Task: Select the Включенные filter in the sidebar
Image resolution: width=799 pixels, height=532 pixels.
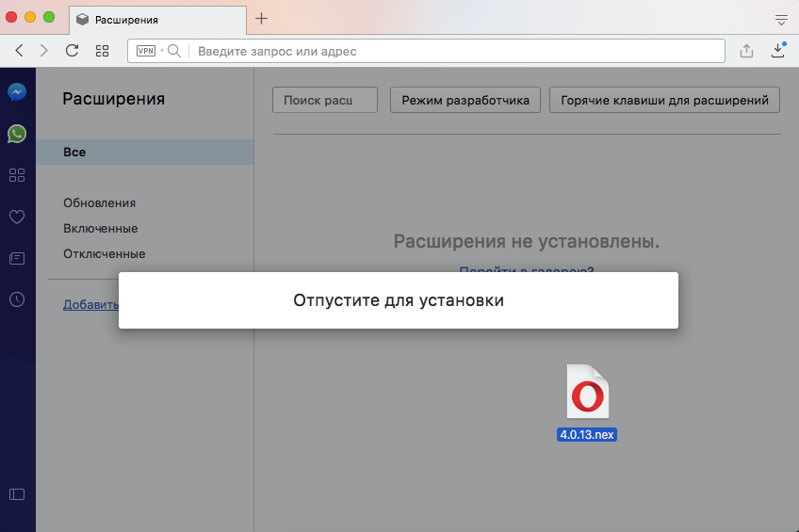Action: pos(101,229)
